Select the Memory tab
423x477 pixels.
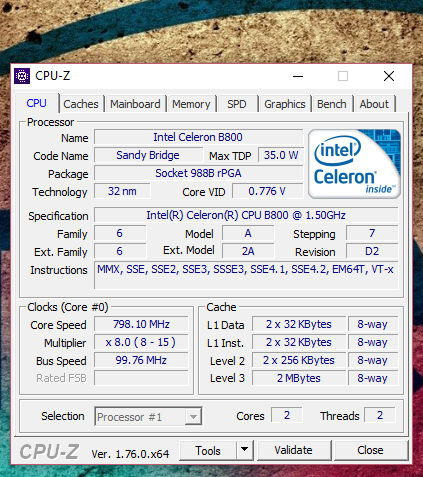click(191, 104)
